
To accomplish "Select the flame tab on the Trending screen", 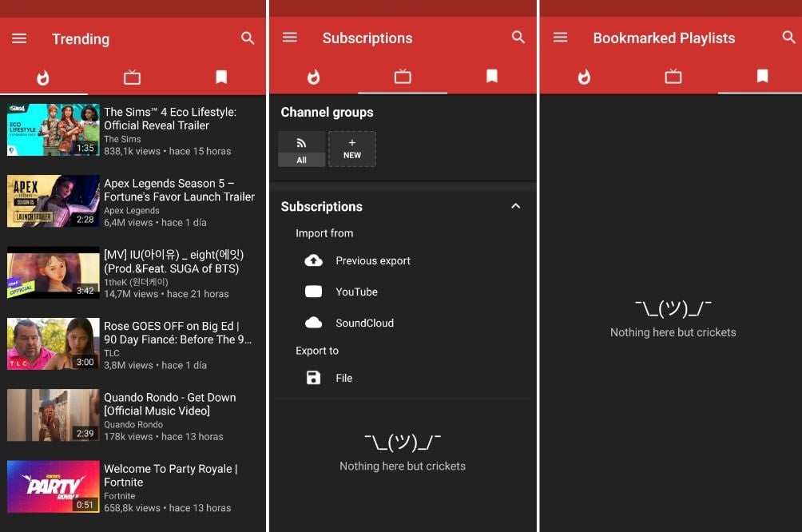I will 43,77.
